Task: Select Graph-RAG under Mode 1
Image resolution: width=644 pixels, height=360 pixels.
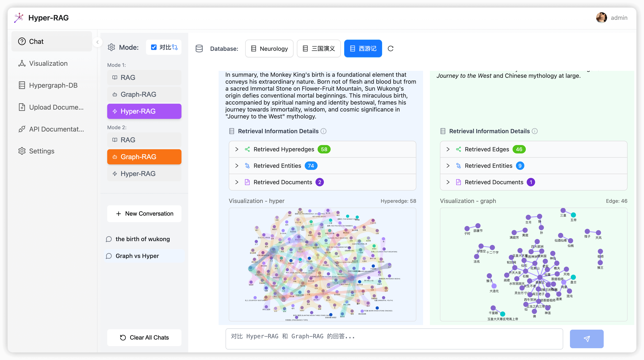Action: (x=144, y=94)
